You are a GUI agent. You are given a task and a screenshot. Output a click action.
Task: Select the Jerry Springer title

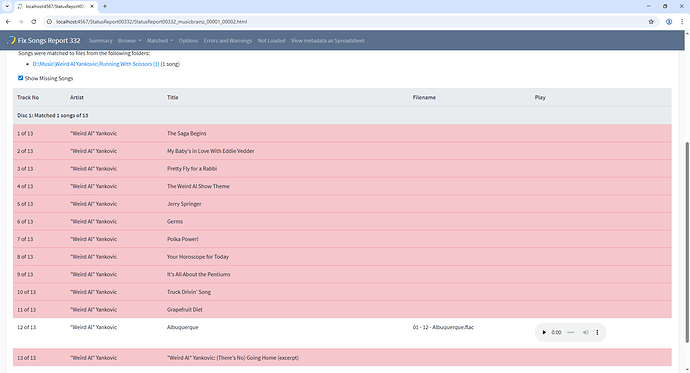pos(184,204)
